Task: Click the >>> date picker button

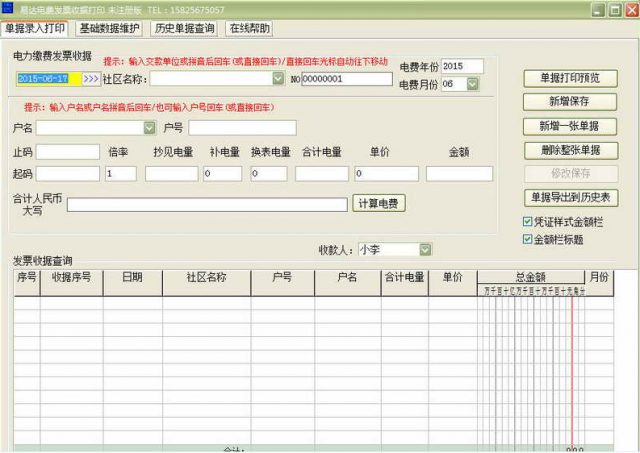Action: click(x=91, y=79)
